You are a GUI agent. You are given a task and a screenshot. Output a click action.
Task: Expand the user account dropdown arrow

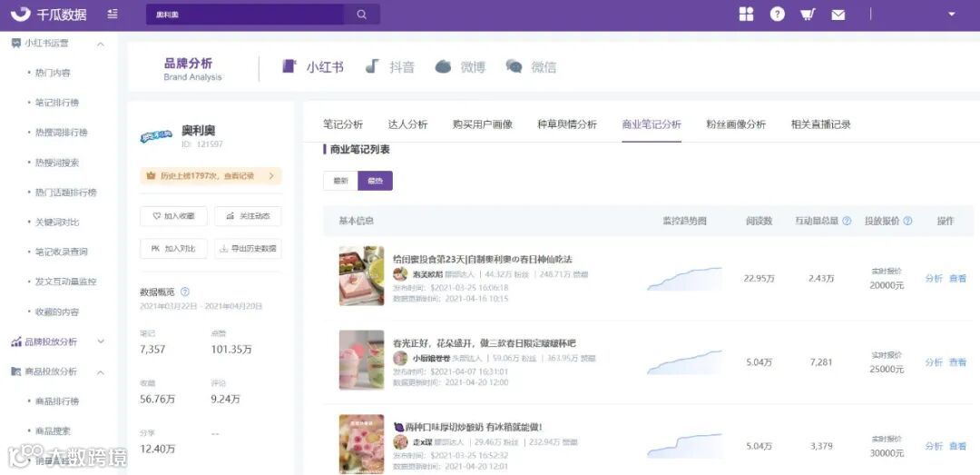click(952, 15)
